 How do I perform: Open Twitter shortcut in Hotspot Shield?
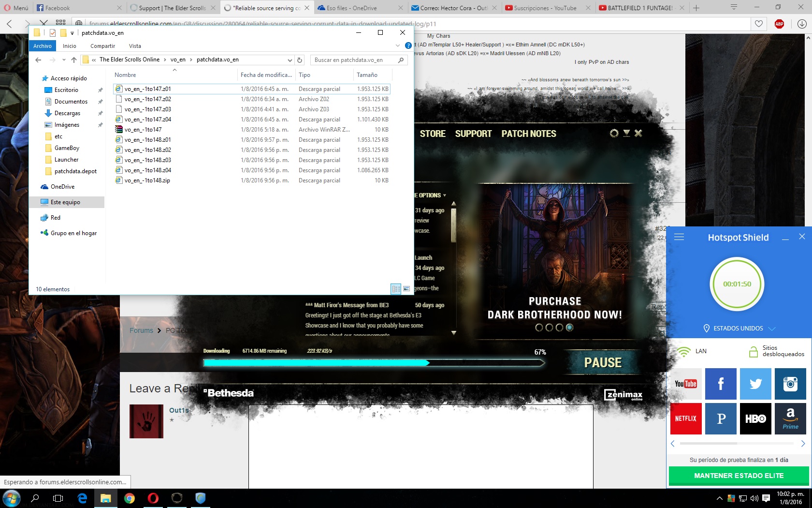755,384
